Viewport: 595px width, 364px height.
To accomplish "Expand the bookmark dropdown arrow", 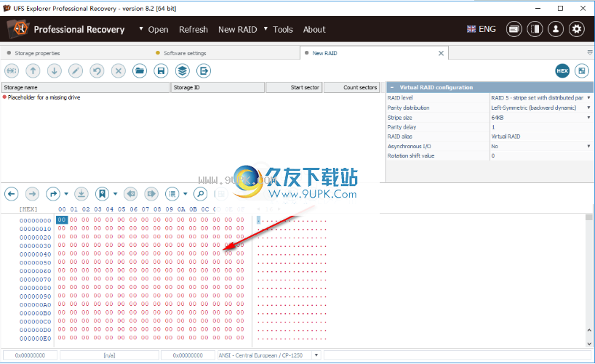I will (115, 194).
